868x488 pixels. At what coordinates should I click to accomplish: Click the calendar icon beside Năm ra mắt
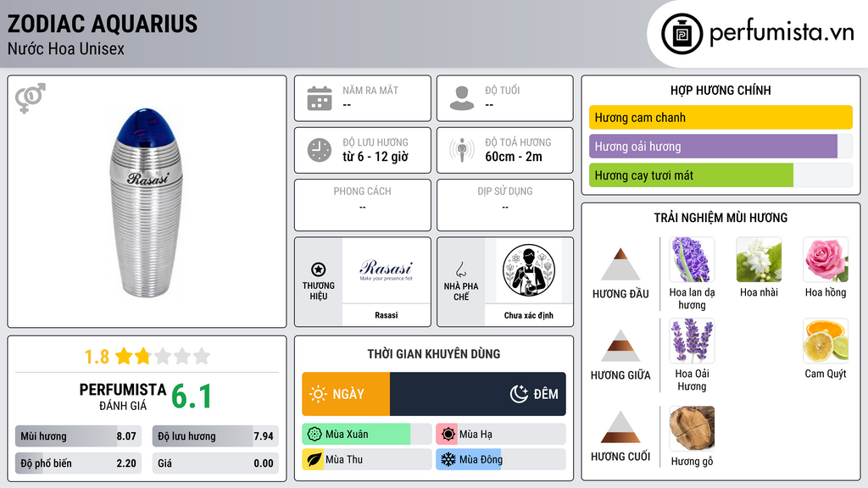click(x=320, y=98)
